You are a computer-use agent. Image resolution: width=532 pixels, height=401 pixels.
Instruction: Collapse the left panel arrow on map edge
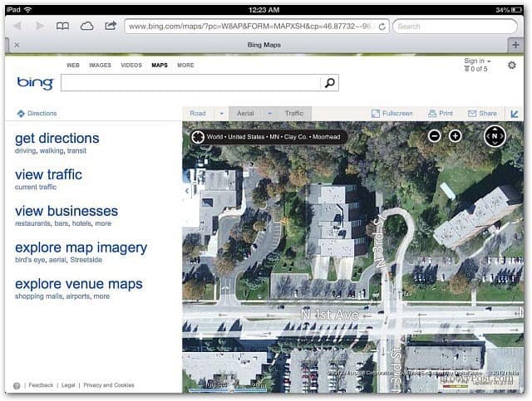click(187, 191)
